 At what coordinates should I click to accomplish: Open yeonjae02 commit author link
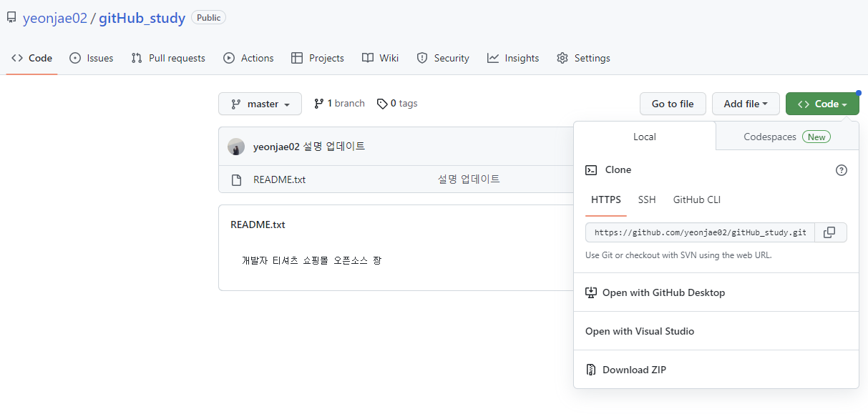[276, 147]
